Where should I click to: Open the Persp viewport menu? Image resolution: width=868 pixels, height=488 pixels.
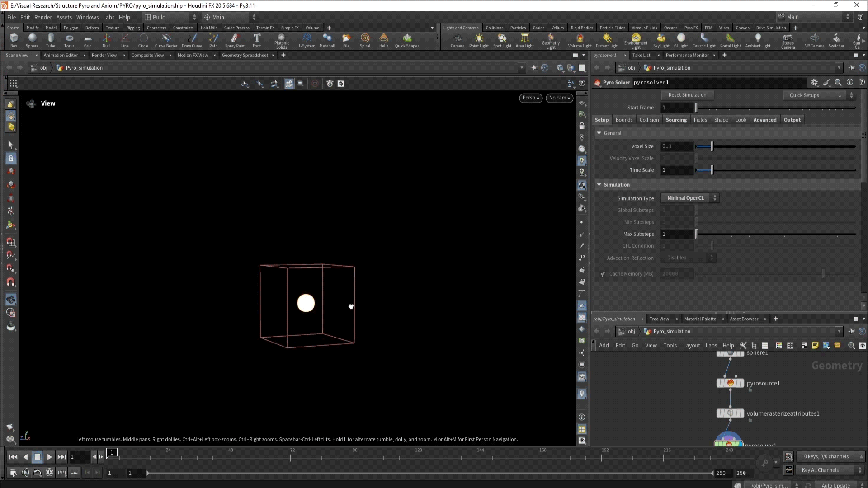(x=530, y=98)
